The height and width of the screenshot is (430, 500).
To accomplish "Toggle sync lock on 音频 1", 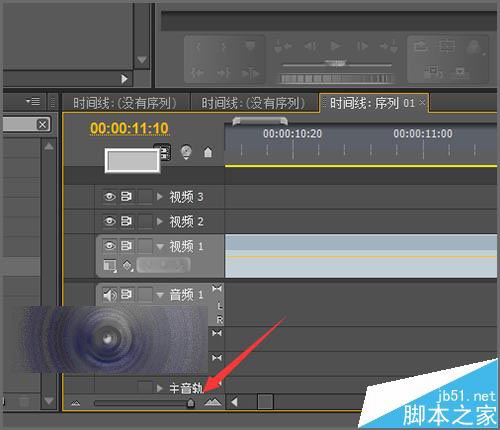I will click(x=126, y=295).
